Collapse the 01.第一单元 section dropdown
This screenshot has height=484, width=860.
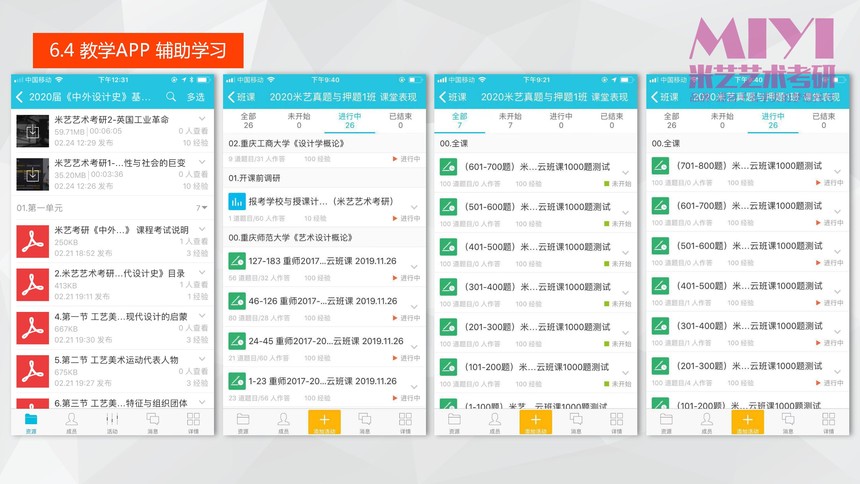click(202, 208)
